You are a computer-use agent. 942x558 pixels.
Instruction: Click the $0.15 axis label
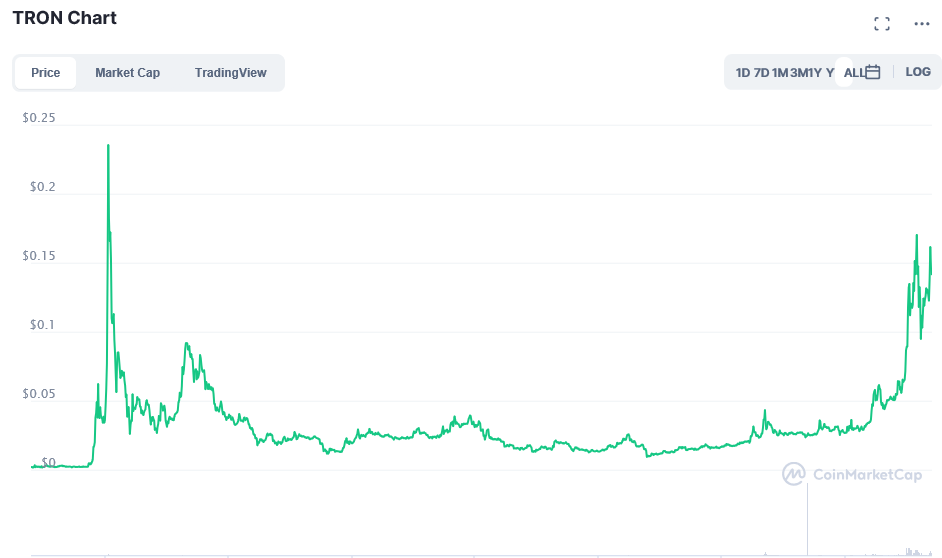[39, 256]
